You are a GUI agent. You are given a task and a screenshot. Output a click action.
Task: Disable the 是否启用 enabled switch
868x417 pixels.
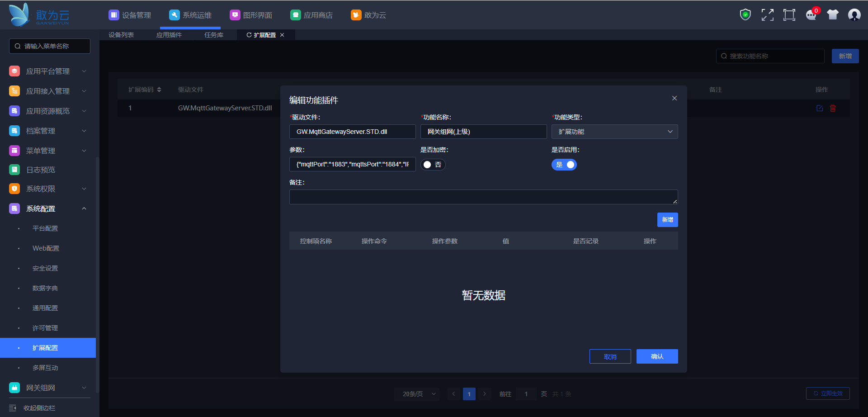coord(564,165)
